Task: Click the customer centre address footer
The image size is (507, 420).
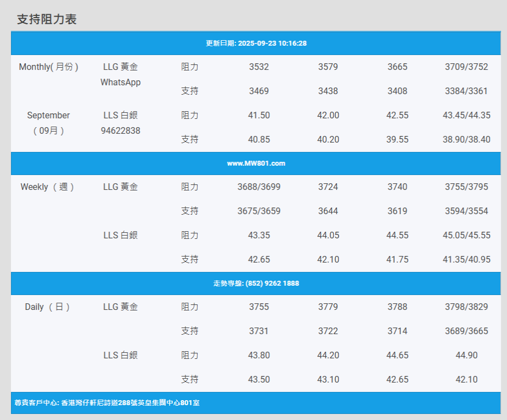Action: coord(107,403)
